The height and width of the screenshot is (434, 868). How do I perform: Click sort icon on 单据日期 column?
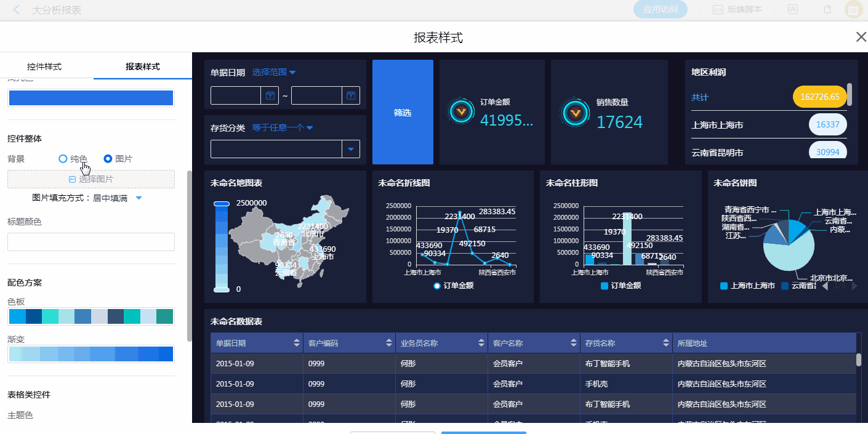coord(297,343)
